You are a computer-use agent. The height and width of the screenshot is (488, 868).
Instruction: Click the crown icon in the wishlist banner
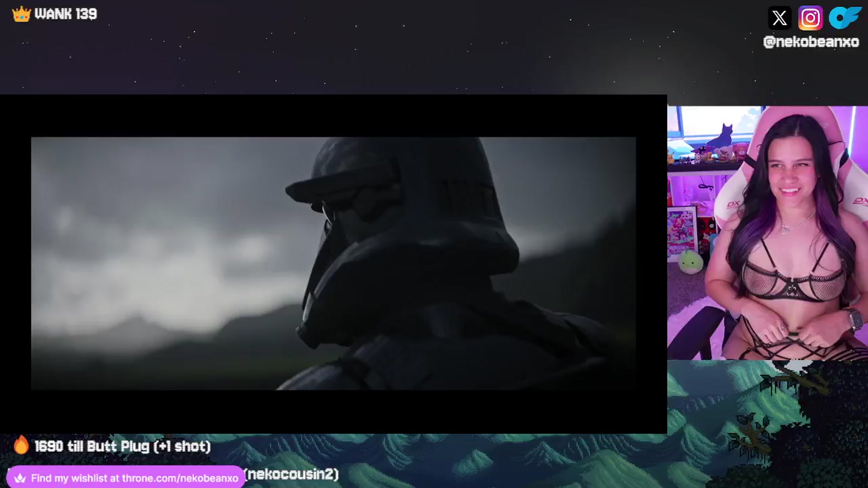pos(20,478)
